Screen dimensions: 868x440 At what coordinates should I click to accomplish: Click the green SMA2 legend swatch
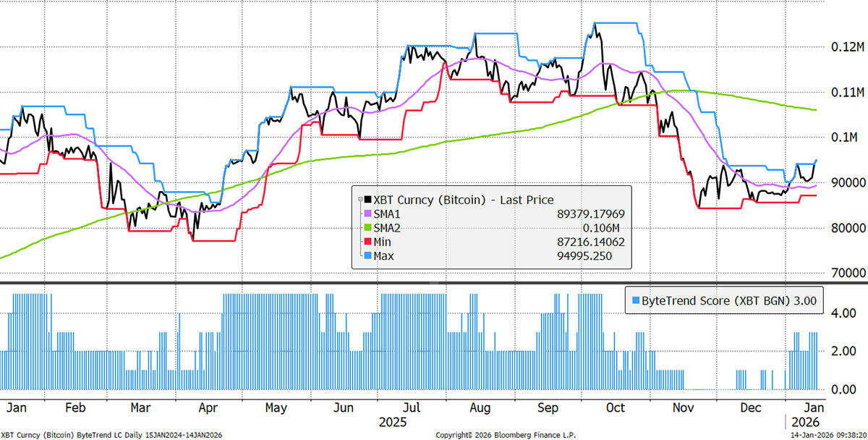click(x=368, y=228)
